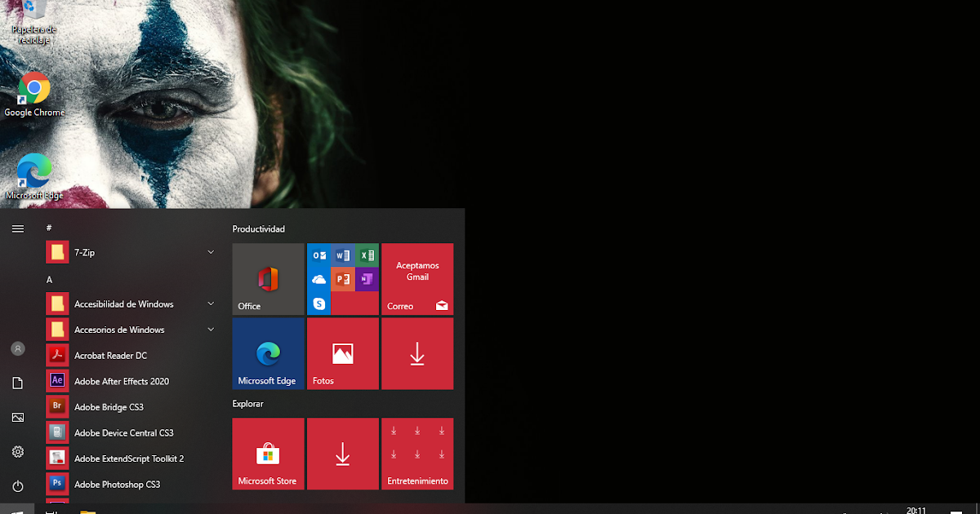The image size is (980, 514).
Task: Open the Office tile
Action: tap(268, 279)
